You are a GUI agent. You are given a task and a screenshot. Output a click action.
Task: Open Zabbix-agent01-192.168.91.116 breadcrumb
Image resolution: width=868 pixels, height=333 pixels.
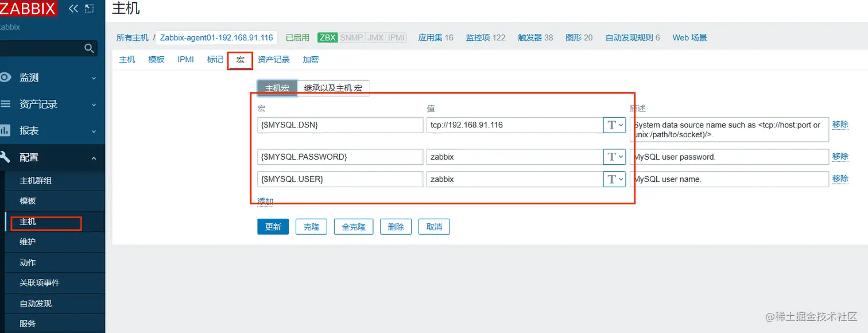click(x=216, y=37)
